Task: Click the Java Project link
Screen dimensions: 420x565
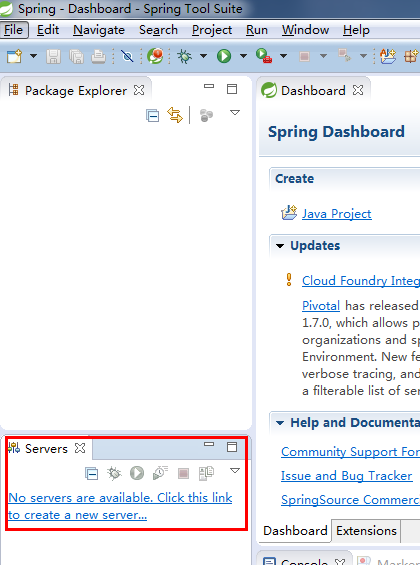Action: pos(337,214)
